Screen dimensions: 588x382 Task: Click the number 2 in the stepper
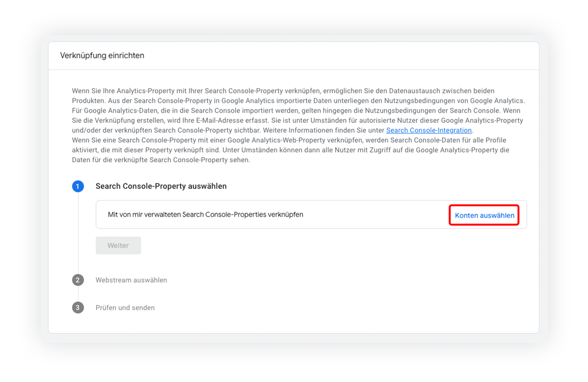pyautogui.click(x=78, y=280)
